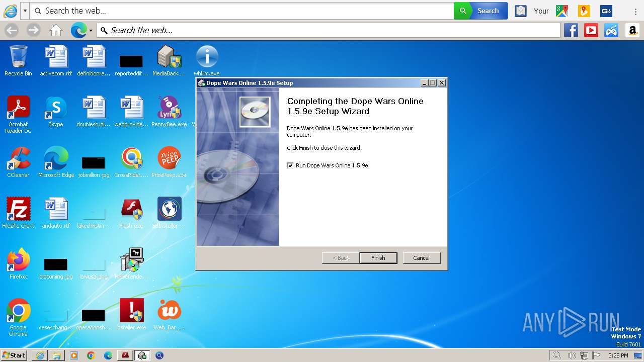Open Internet Explorer from the taskbar
Screen dimensions: 644x362
click(40, 355)
